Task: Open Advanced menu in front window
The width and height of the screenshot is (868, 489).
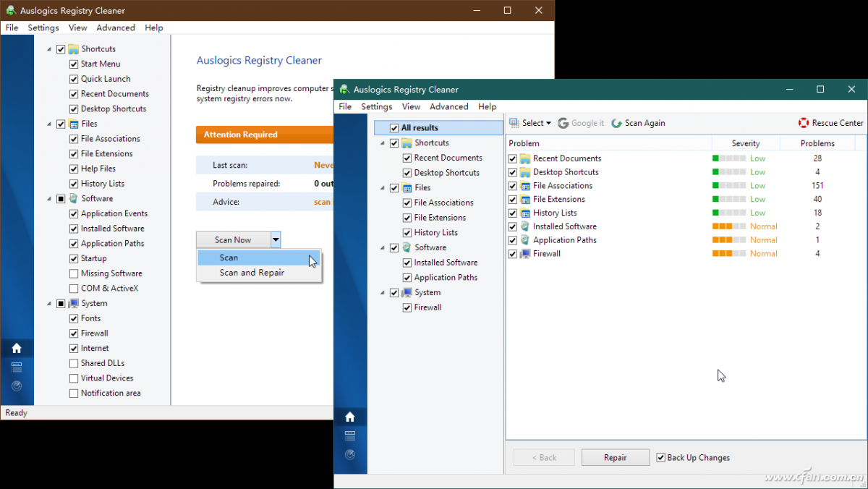Action: [449, 106]
